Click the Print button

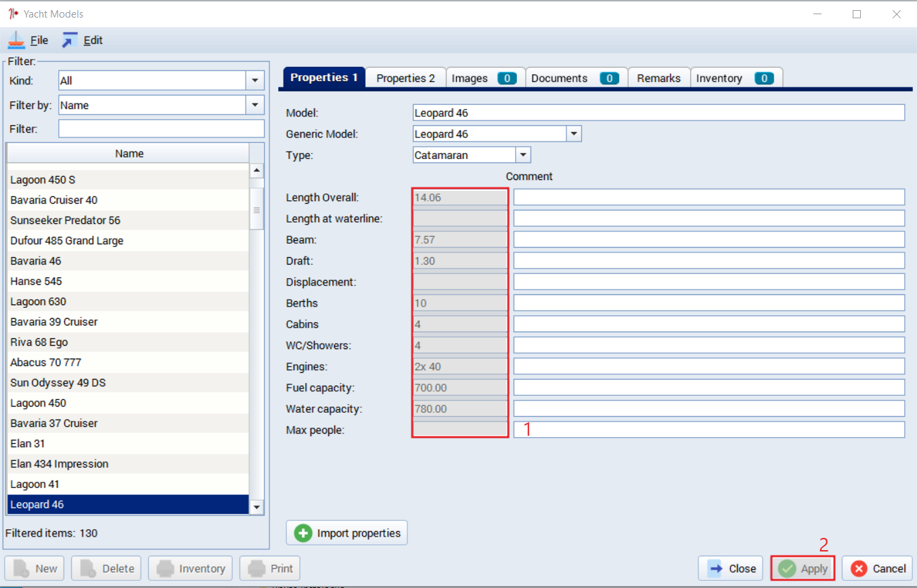pyautogui.click(x=270, y=568)
